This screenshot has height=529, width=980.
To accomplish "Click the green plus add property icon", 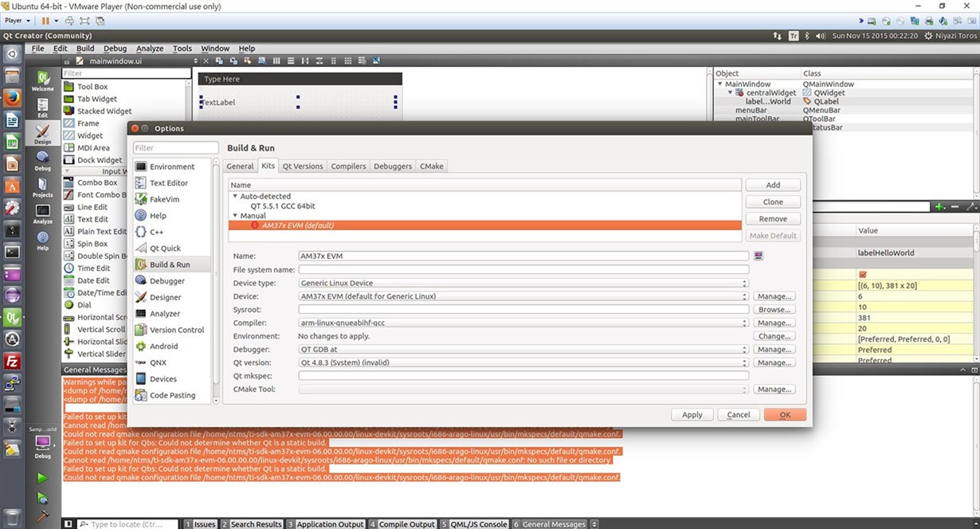I will (x=940, y=206).
